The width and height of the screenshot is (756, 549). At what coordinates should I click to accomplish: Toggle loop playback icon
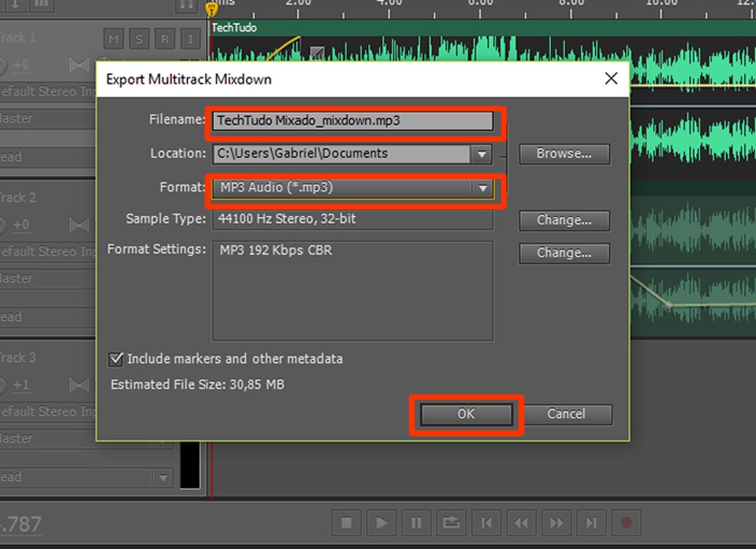(451, 523)
